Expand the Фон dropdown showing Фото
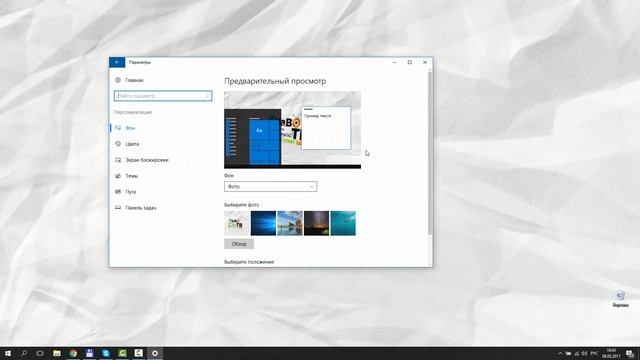The width and height of the screenshot is (640, 360). coord(270,187)
